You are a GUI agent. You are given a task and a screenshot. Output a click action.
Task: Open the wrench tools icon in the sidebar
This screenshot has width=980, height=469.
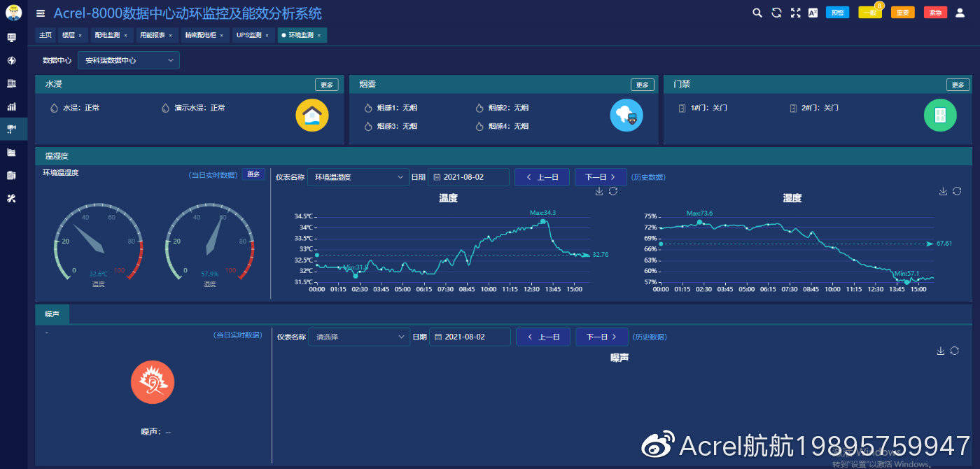coord(11,198)
